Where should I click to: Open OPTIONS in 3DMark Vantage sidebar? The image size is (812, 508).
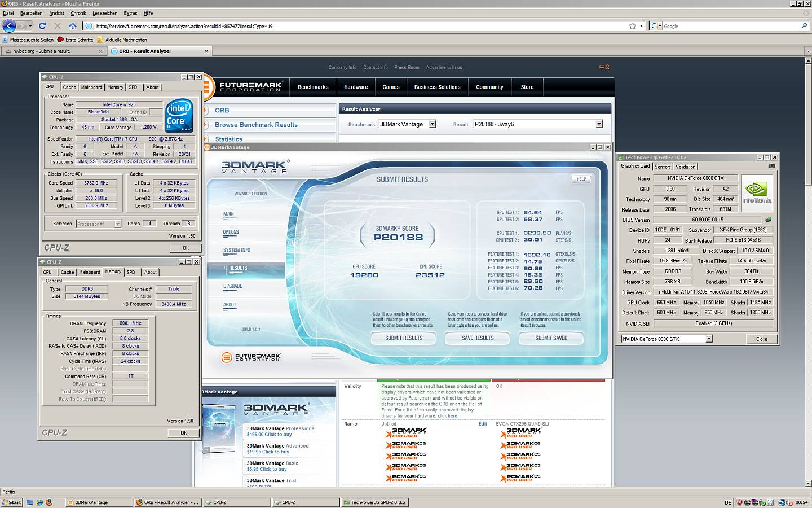(231, 232)
